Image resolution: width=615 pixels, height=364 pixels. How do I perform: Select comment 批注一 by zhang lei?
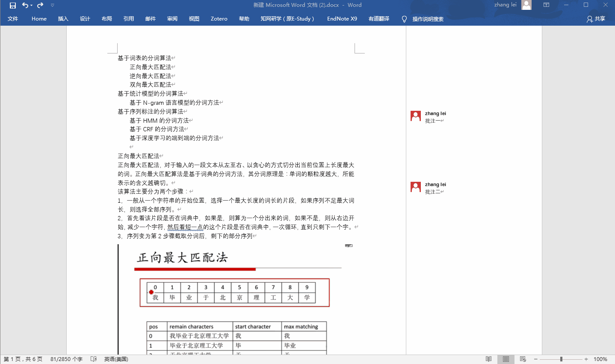[435, 121]
